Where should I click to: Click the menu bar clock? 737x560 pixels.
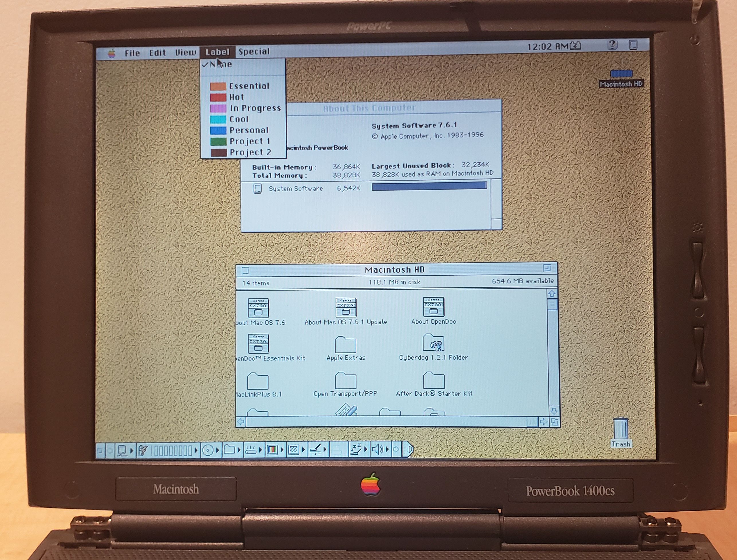tap(548, 46)
